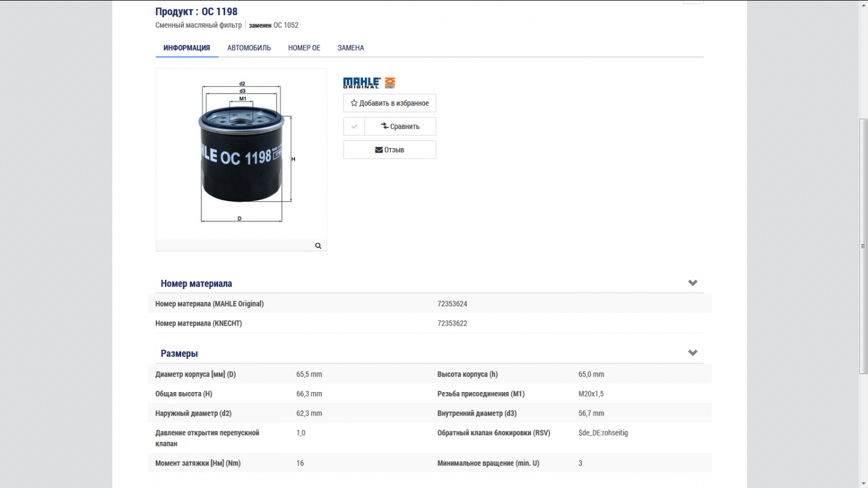The height and width of the screenshot is (488, 868).
Task: Click the Минимальное вращение label
Action: pos(488,463)
